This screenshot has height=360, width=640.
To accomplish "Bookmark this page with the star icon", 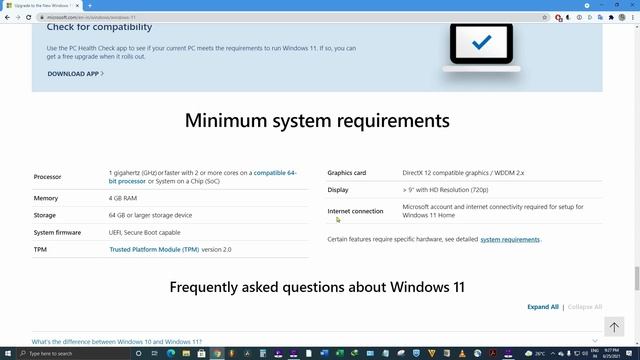I will point(544,18).
